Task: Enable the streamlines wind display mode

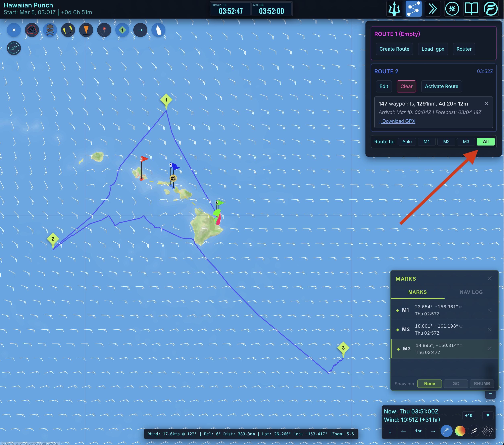Action: pyautogui.click(x=487, y=431)
